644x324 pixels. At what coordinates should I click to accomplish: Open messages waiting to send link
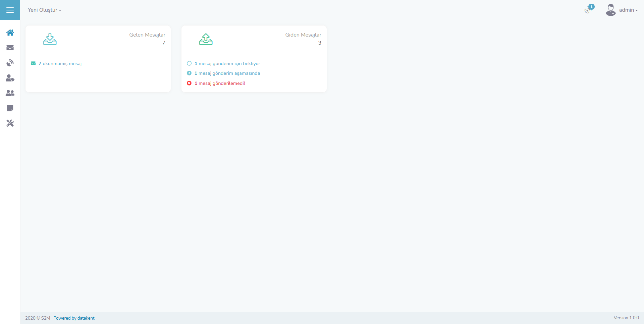point(227,63)
